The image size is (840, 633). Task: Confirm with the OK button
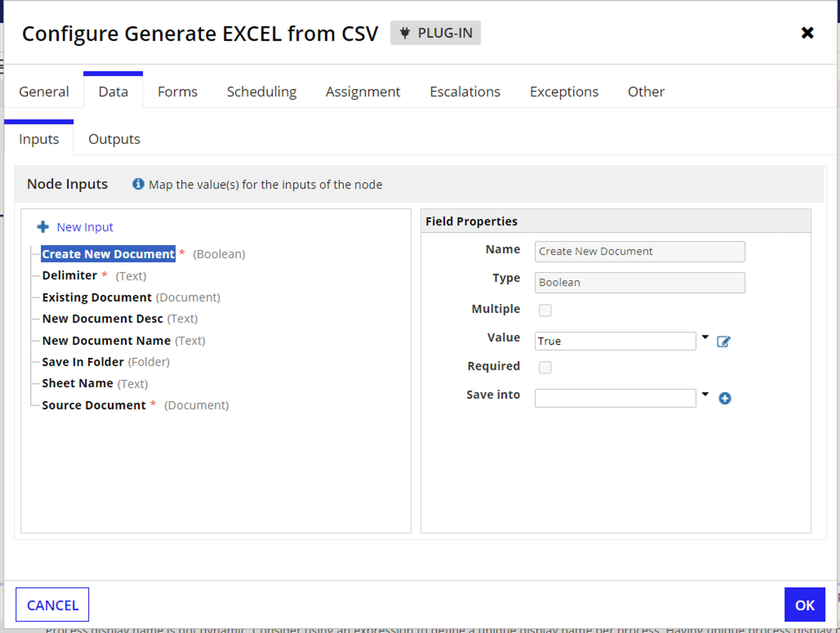(x=805, y=605)
